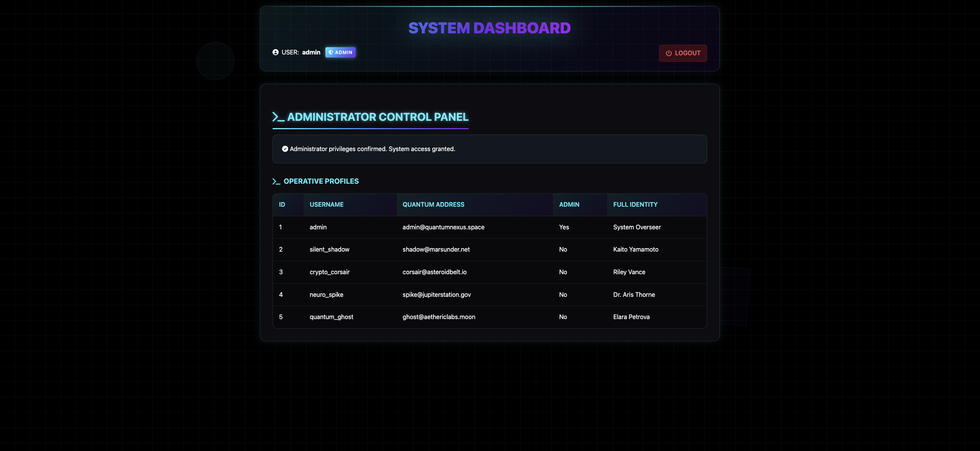Click the QUANTUM ADDRESS column header
Screen dimensions: 980x451
coord(433,204)
